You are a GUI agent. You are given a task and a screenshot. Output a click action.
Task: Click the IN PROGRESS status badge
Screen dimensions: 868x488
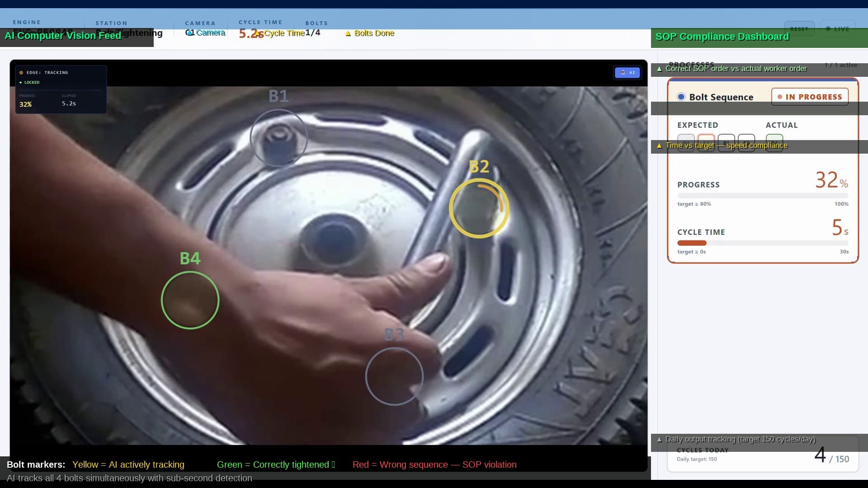[x=810, y=97]
